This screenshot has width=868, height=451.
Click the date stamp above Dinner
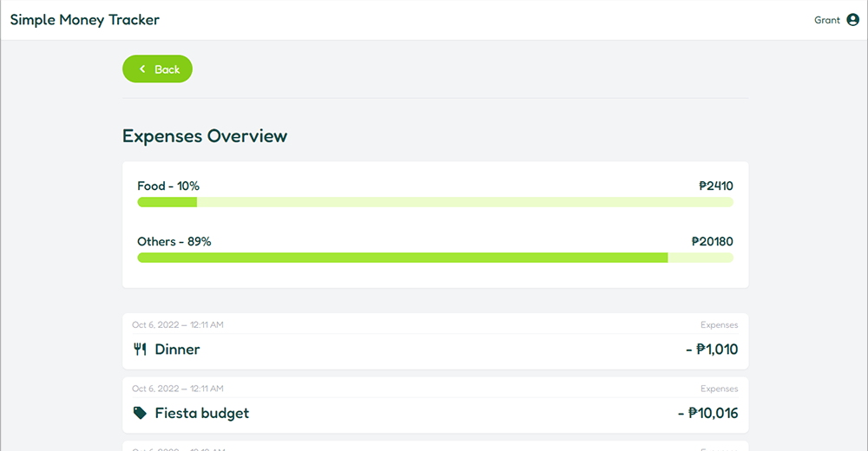pyautogui.click(x=178, y=325)
